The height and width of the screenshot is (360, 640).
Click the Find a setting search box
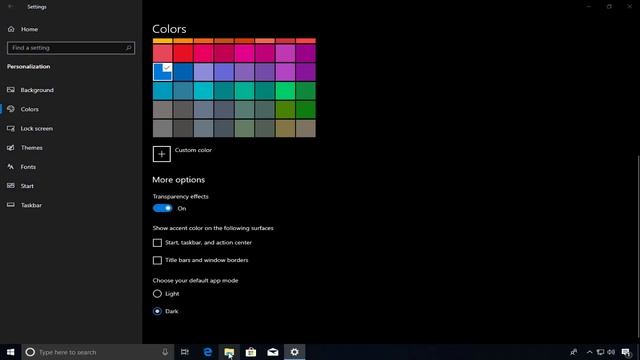71,48
